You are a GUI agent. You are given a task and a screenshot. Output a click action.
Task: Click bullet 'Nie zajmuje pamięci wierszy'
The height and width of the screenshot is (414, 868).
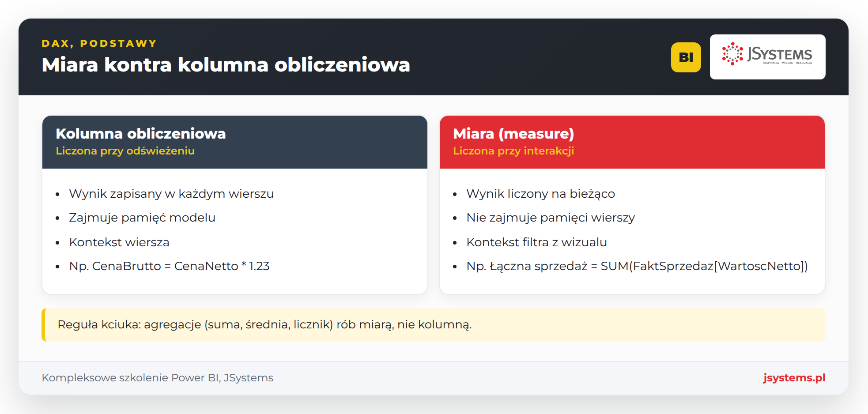[551, 218]
